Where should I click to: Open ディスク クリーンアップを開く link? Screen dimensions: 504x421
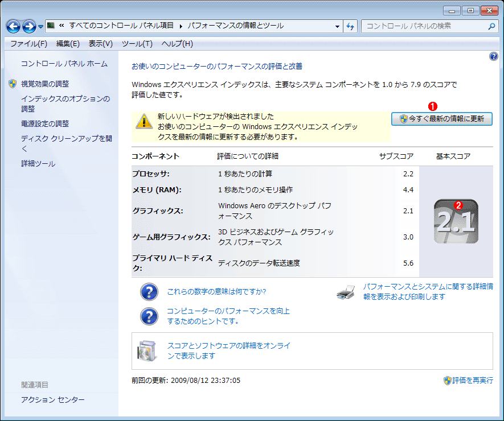[67, 143]
